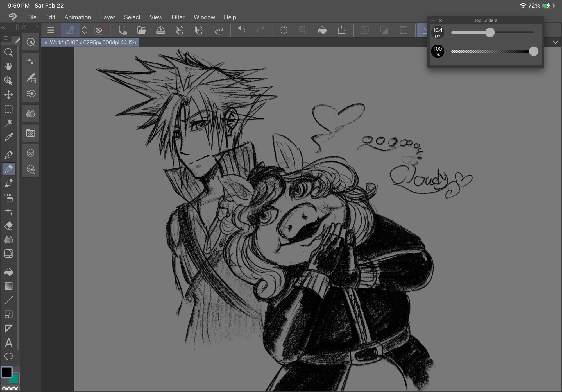This screenshot has width=562, height=392.
Task: Click the up/down arrows in command bar
Action: coord(85,30)
